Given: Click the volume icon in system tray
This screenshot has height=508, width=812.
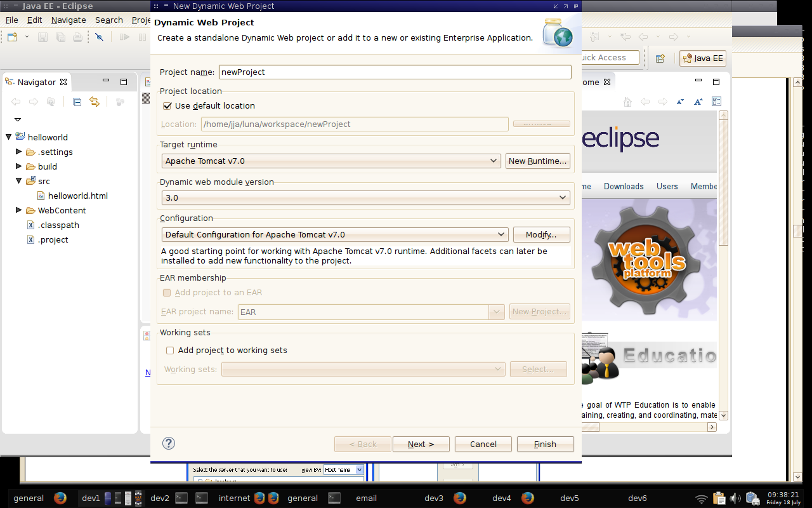Looking at the screenshot, I should click(735, 498).
